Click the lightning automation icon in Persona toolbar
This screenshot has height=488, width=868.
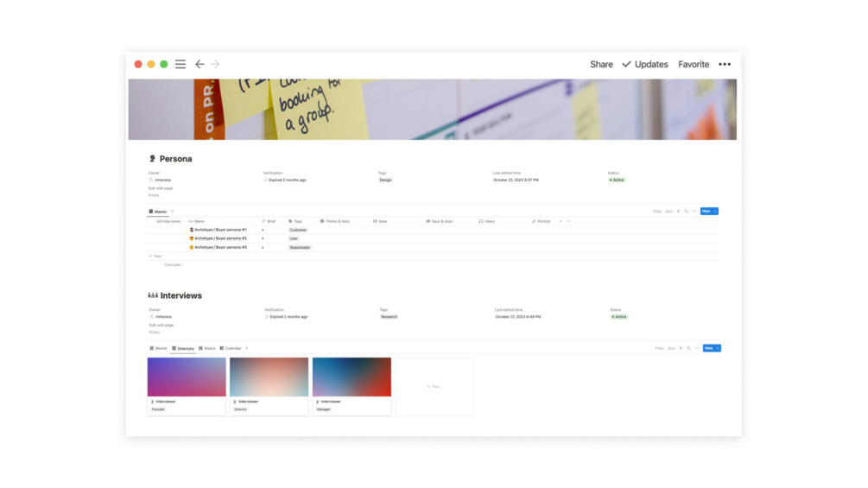point(678,212)
